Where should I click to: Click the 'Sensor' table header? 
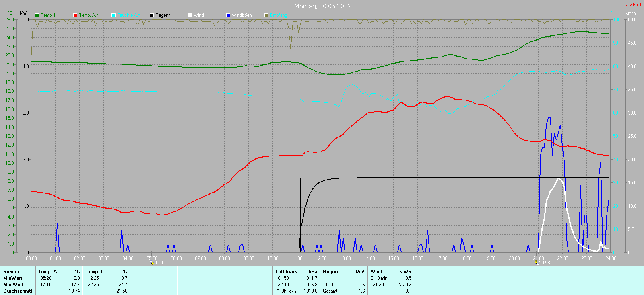coord(11,272)
